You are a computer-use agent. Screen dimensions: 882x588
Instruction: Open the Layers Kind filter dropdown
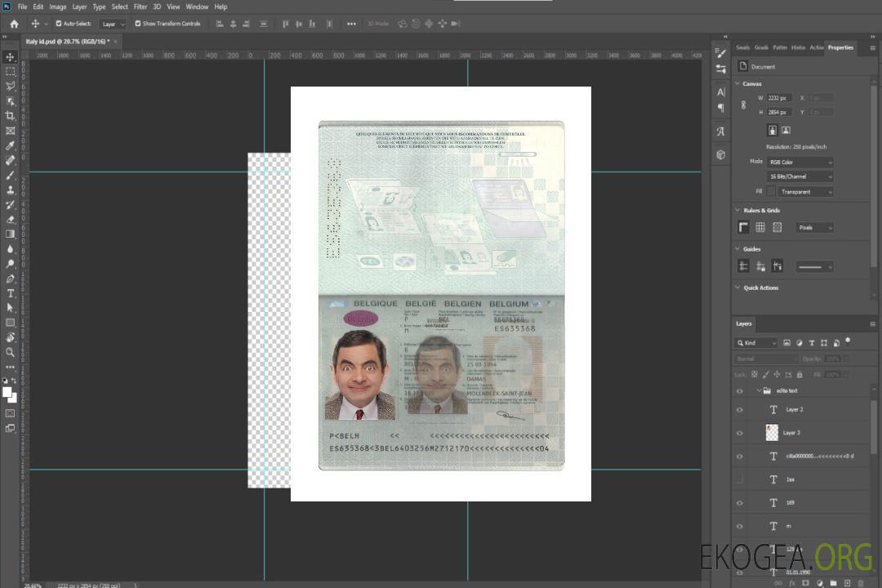tap(756, 343)
